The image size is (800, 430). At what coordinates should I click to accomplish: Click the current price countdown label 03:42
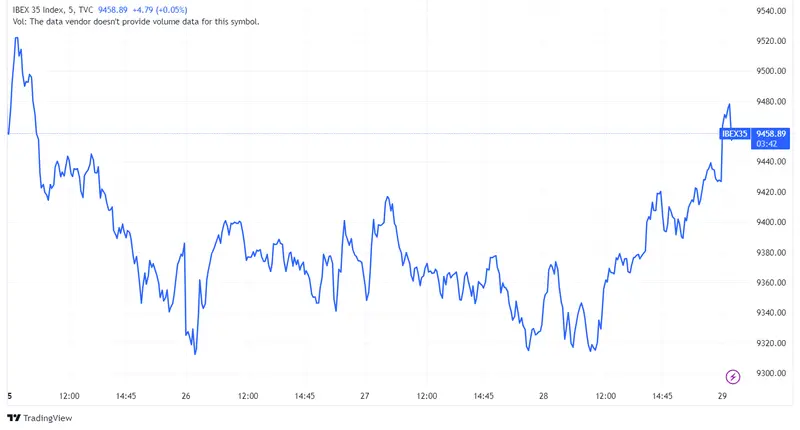click(768, 144)
